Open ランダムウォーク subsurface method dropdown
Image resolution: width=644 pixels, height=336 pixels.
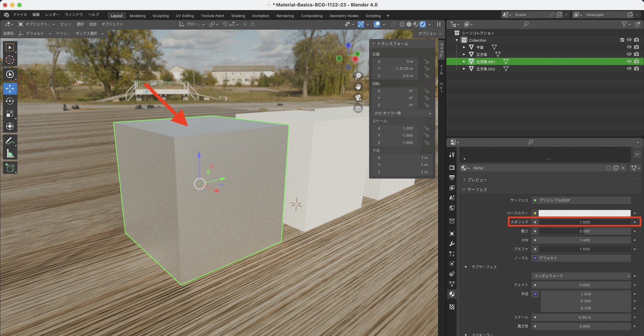[581, 276]
